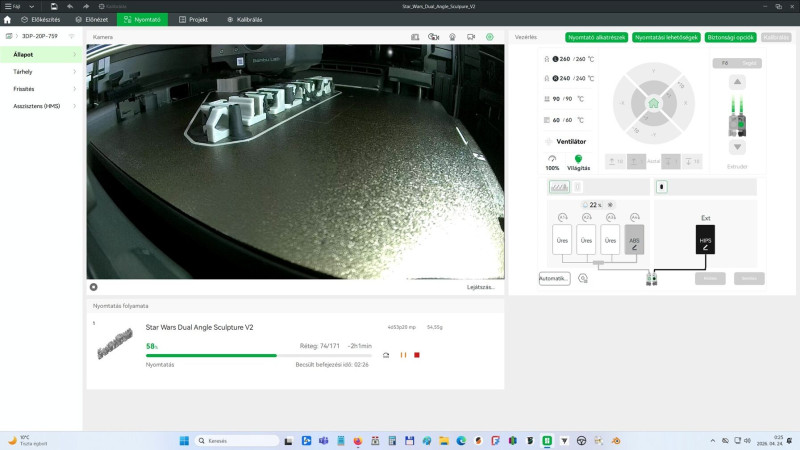Image resolution: width=800 pixels, height=450 pixels.
Task: Click the greyed Kalibrálás button
Action: pos(776,37)
